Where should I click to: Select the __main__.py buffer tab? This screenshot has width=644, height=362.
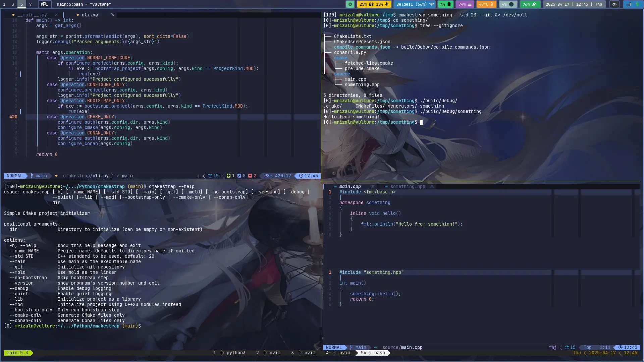[32, 15]
